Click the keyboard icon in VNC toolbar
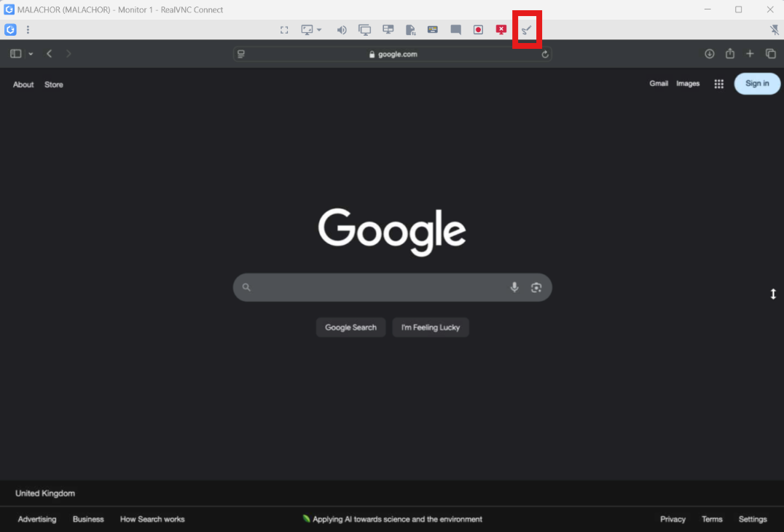The width and height of the screenshot is (784, 532). tap(433, 30)
